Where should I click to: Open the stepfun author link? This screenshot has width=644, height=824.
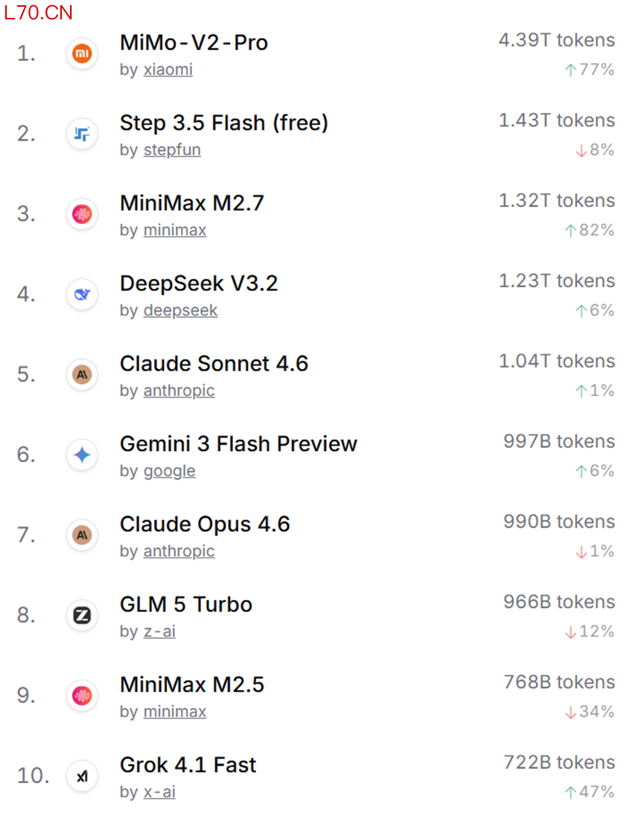pos(172,150)
